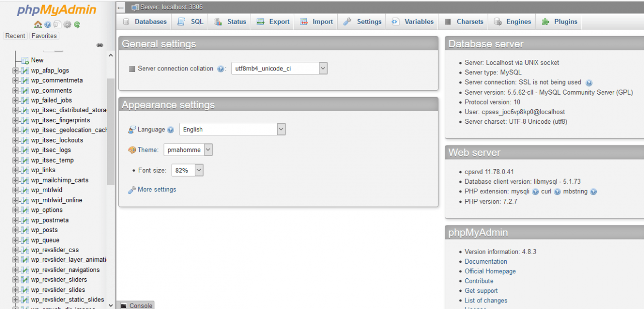
Task: Open phpMyAdmin documentation blue question icon in sidebar
Action: coord(48,25)
